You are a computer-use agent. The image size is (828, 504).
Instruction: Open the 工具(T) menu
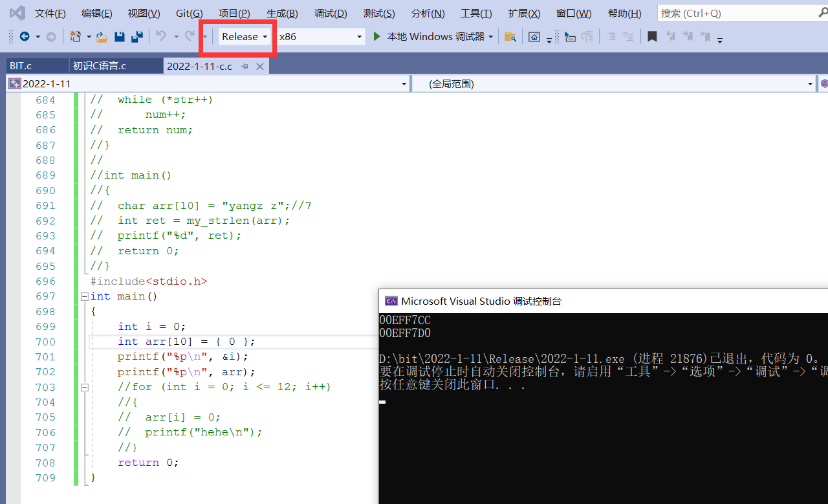(x=476, y=14)
